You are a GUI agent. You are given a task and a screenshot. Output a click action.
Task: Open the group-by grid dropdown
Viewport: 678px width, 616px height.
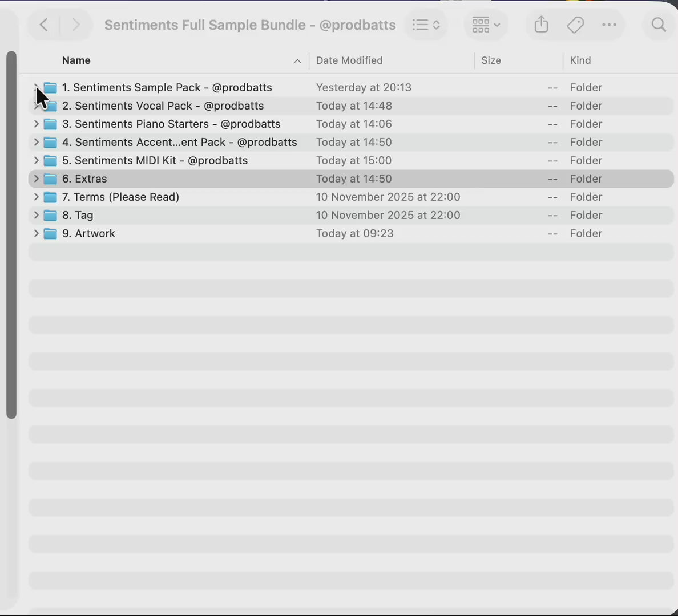tap(486, 25)
